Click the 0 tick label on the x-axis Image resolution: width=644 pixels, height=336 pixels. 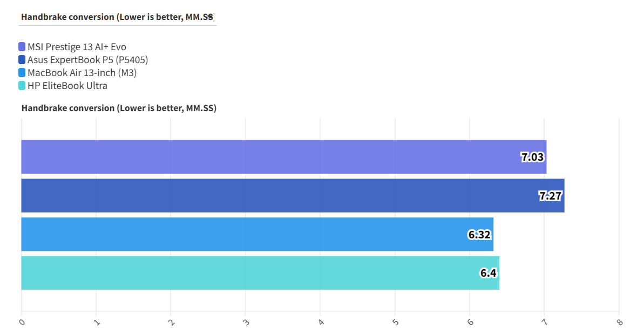tap(22, 323)
